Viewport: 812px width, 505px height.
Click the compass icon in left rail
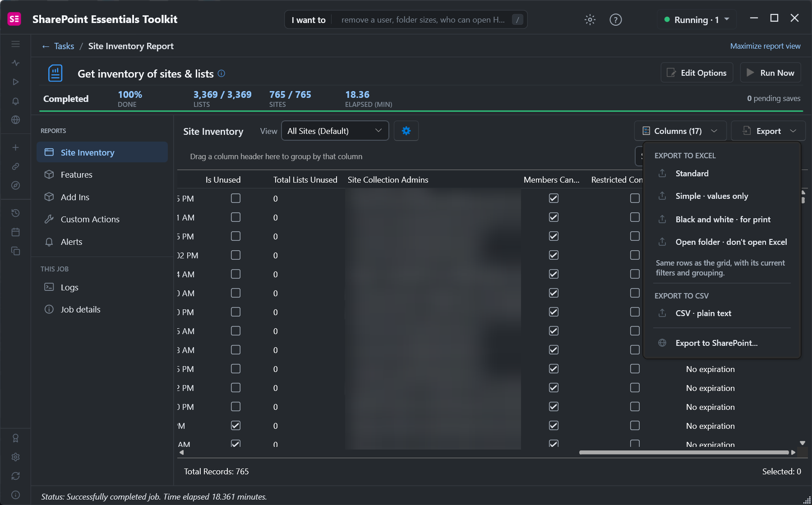[15, 185]
